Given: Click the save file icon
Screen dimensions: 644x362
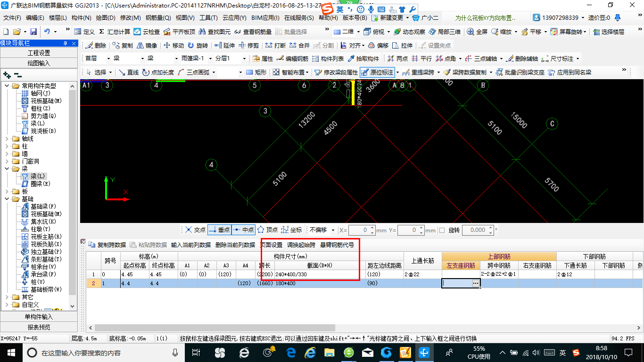Looking at the screenshot, I should (33, 32).
